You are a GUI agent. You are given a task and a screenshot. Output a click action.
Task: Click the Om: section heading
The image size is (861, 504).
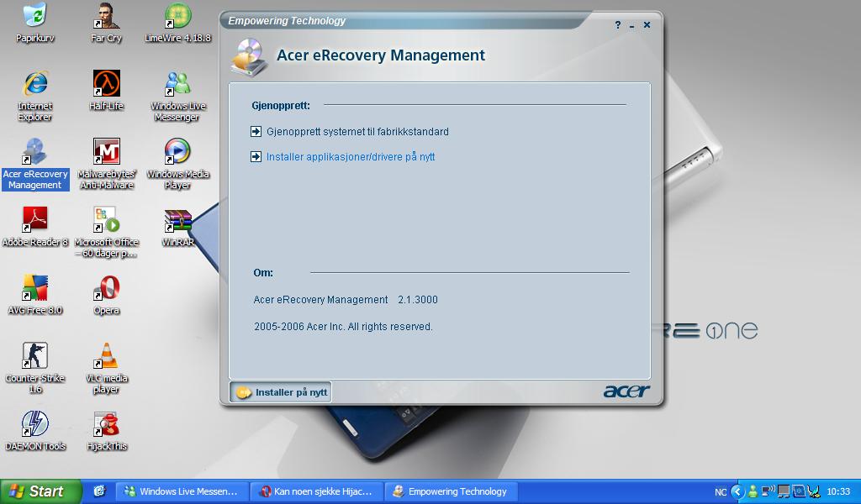(263, 272)
